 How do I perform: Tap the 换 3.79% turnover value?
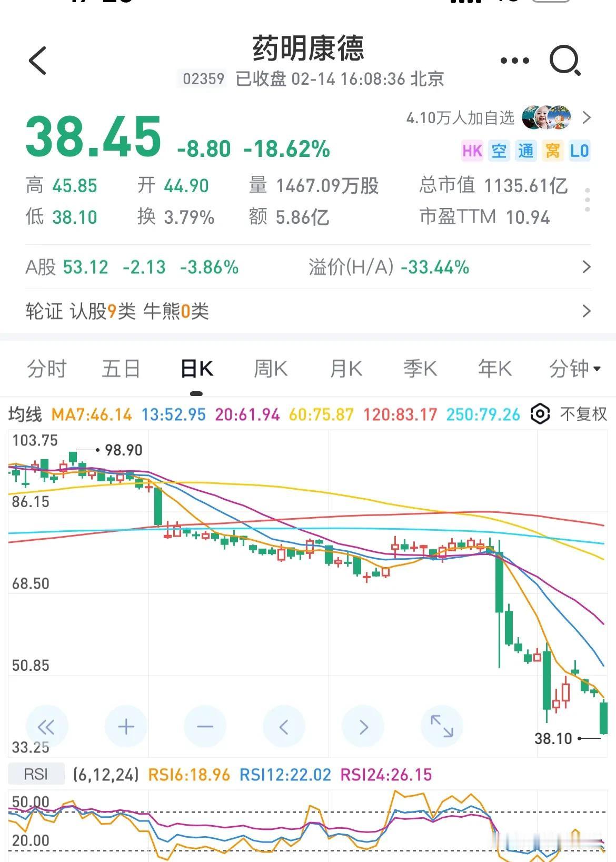pos(176,216)
